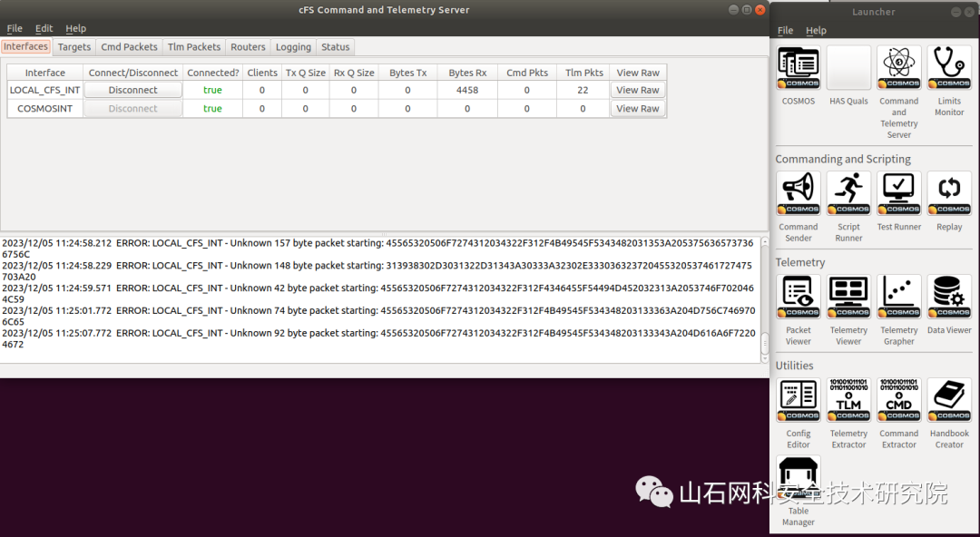Click Disconnect for COSMOSINT interface
The image size is (980, 537).
(x=133, y=108)
